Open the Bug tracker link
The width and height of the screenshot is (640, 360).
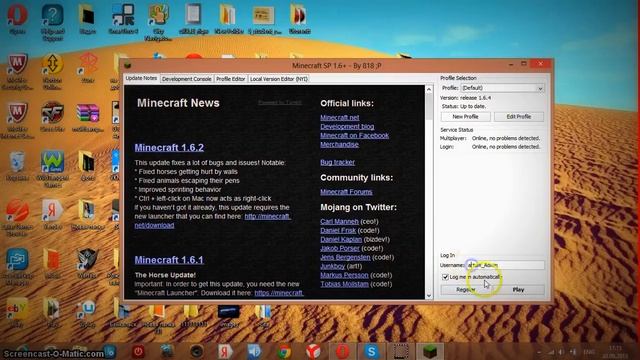(x=338, y=162)
